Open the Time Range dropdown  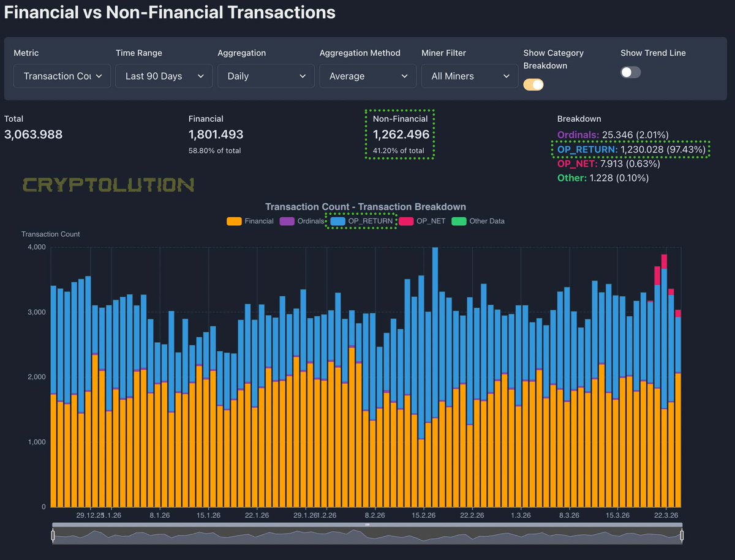click(164, 76)
